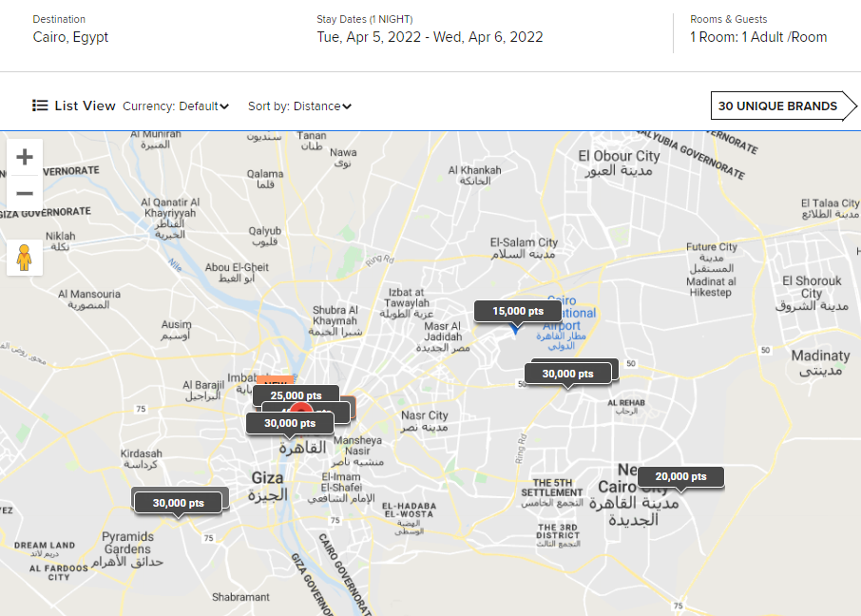The height and width of the screenshot is (616, 861).
Task: Click the Al Khankah map label
Action: pos(475,175)
